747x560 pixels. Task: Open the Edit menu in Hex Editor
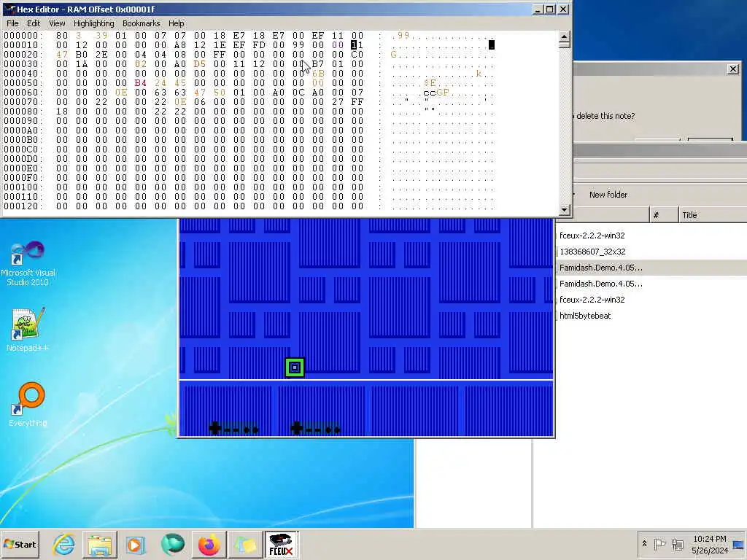[34, 23]
